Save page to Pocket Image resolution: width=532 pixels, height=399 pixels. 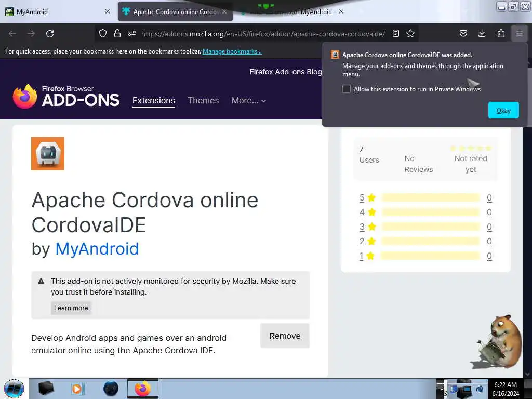[x=463, y=33]
